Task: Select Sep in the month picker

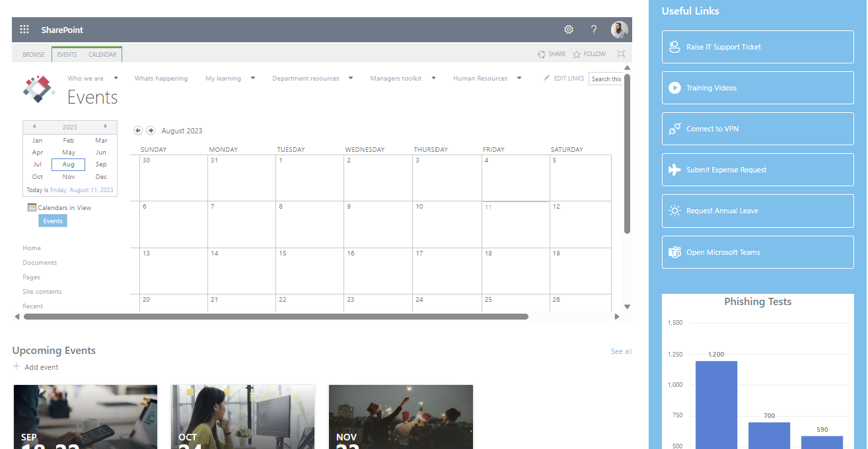Action: (x=101, y=164)
